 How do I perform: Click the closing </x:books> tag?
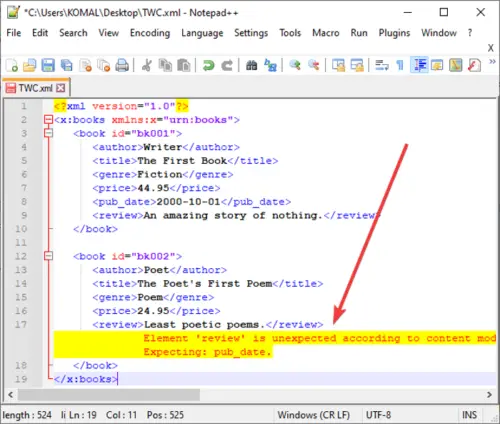[86, 379]
